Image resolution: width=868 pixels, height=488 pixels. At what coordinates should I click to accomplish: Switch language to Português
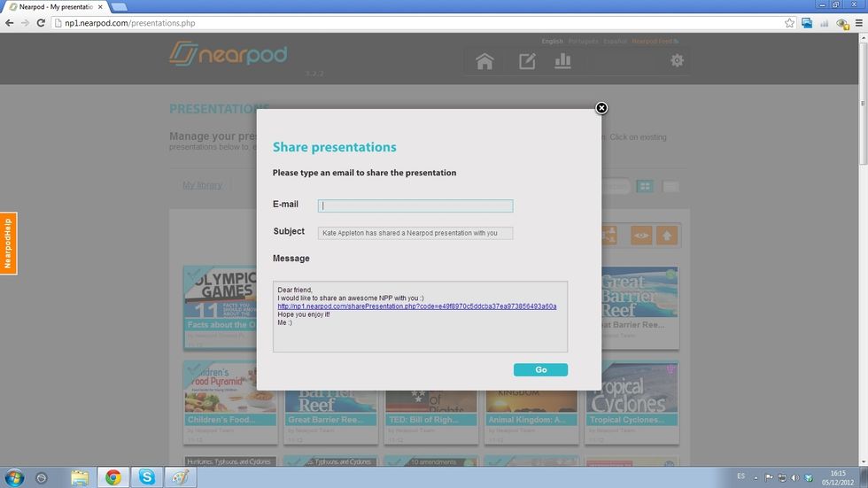tap(583, 42)
